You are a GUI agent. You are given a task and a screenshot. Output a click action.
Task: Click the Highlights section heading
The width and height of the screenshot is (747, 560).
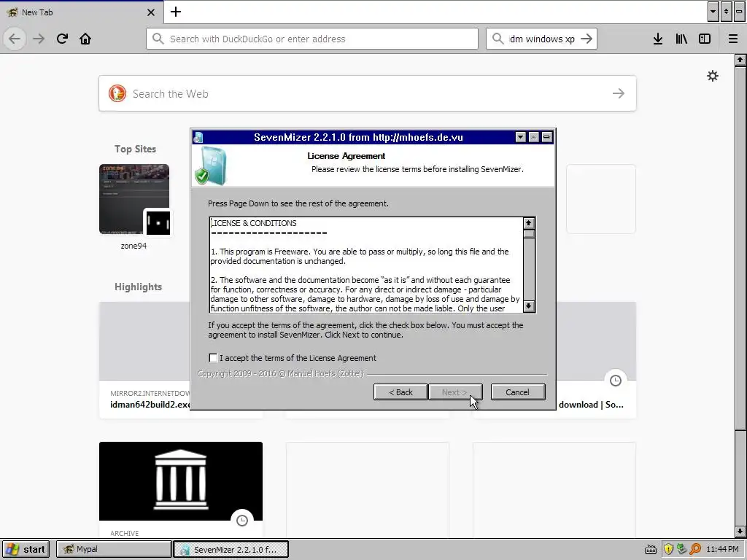pyautogui.click(x=138, y=287)
